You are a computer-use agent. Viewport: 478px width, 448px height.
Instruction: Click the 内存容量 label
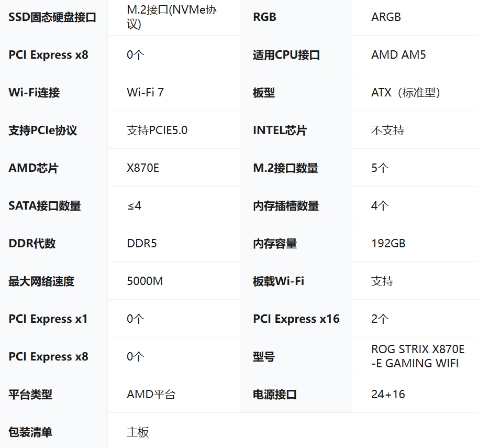click(x=275, y=244)
